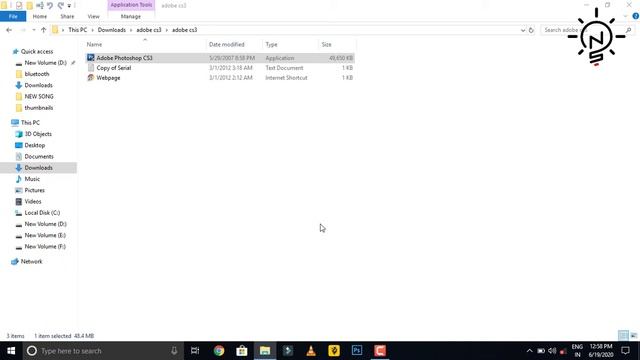The width and height of the screenshot is (640, 360).
Task: Show hidden system tray icons
Action: (529, 351)
